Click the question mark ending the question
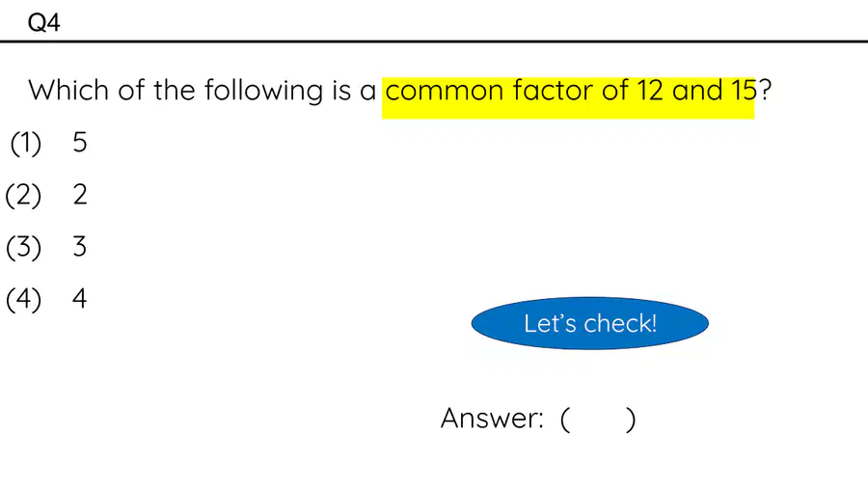The image size is (868, 488). pyautogui.click(x=765, y=91)
